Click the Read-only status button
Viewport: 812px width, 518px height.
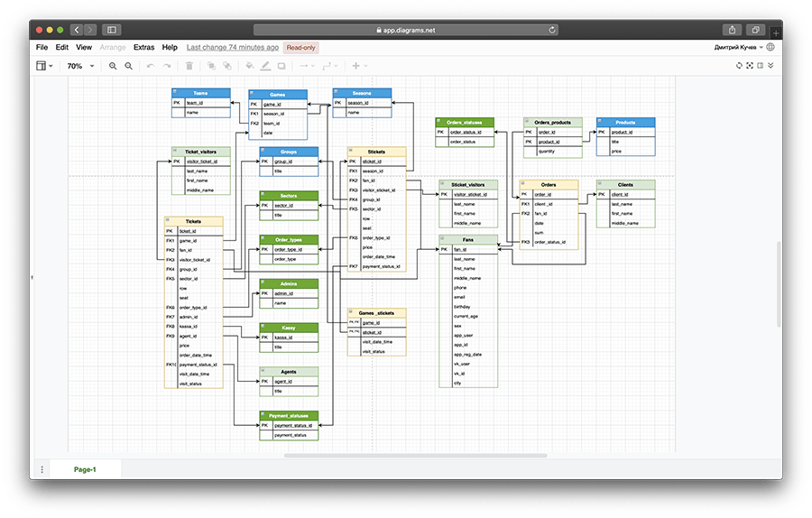[301, 47]
